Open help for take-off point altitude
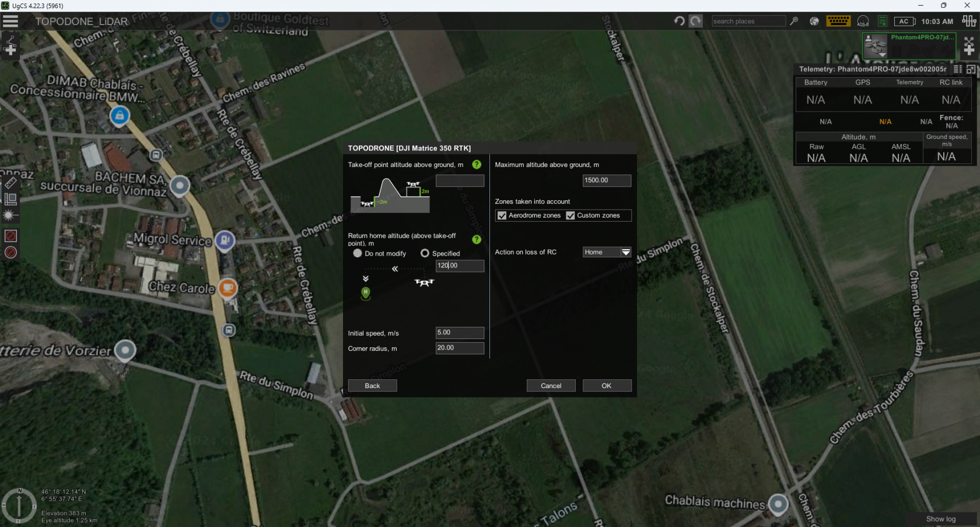 (477, 165)
